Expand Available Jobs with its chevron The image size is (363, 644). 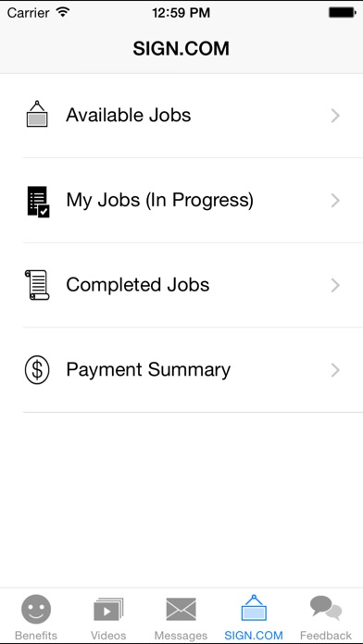tap(335, 116)
